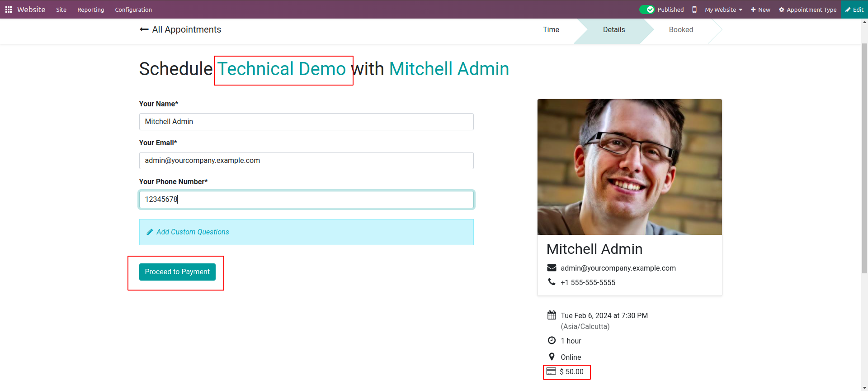The width and height of the screenshot is (868, 391).
Task: Click the scrollbar down arrow
Action: point(864,387)
